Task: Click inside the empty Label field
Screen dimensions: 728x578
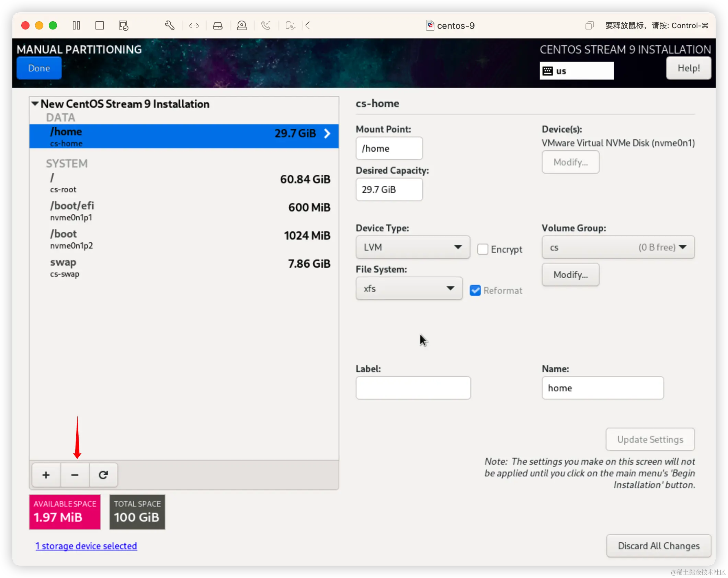Action: (x=413, y=388)
